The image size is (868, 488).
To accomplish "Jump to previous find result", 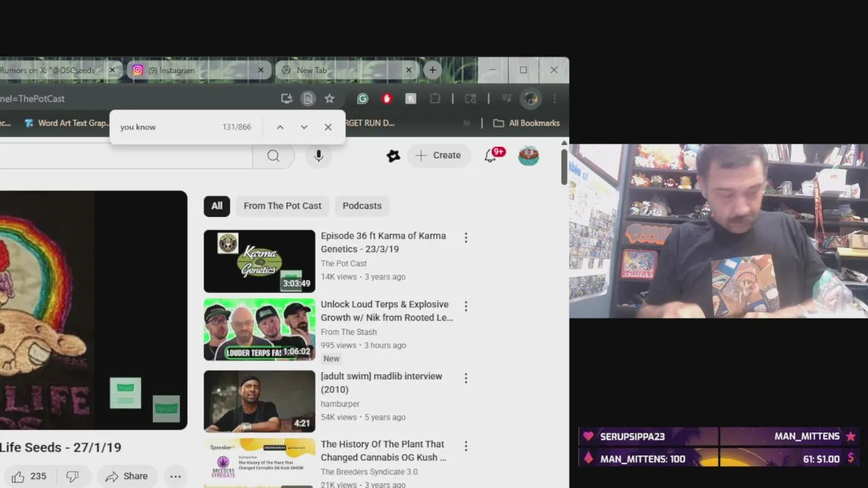I will click(x=280, y=127).
